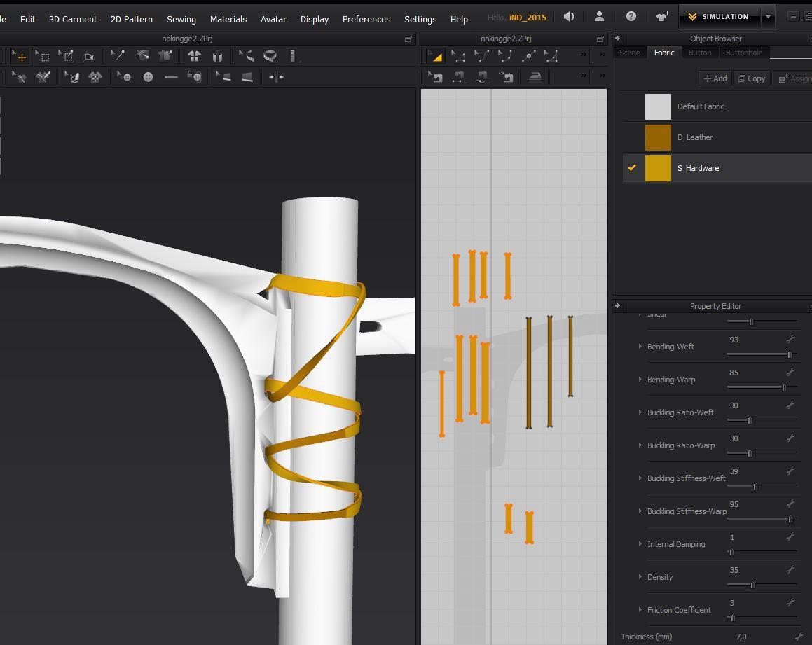
Task: Select the steam iron tool
Action: tap(535, 77)
